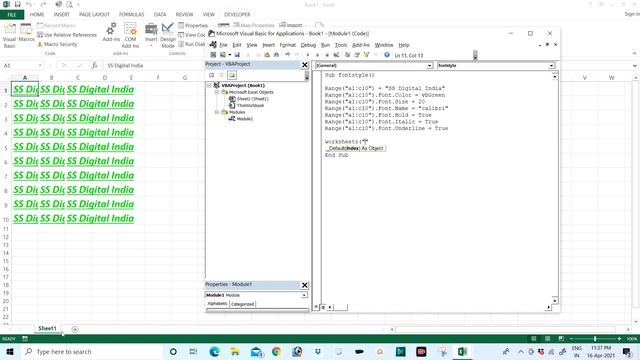Open the Excel FILE tab

(x=12, y=15)
